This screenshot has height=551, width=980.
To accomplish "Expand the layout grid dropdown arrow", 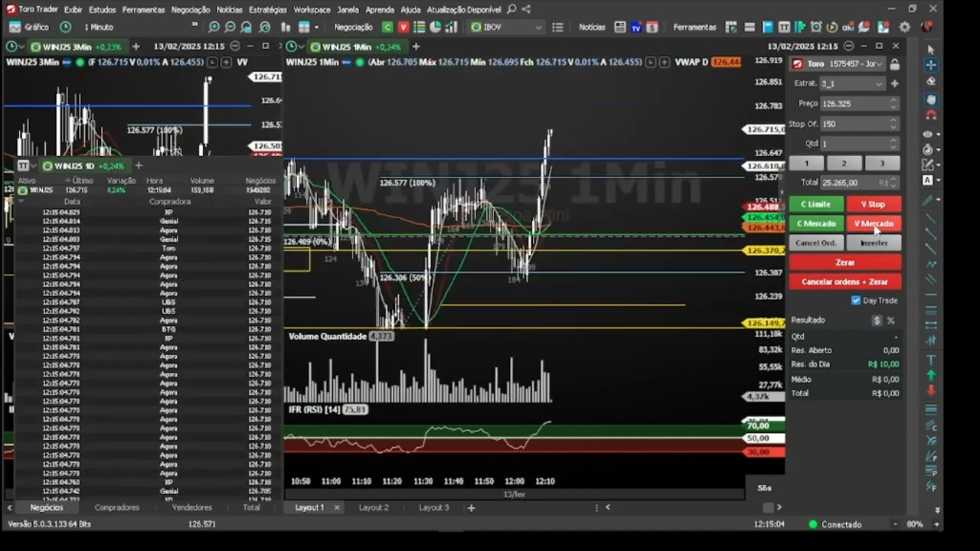I will (x=316, y=27).
